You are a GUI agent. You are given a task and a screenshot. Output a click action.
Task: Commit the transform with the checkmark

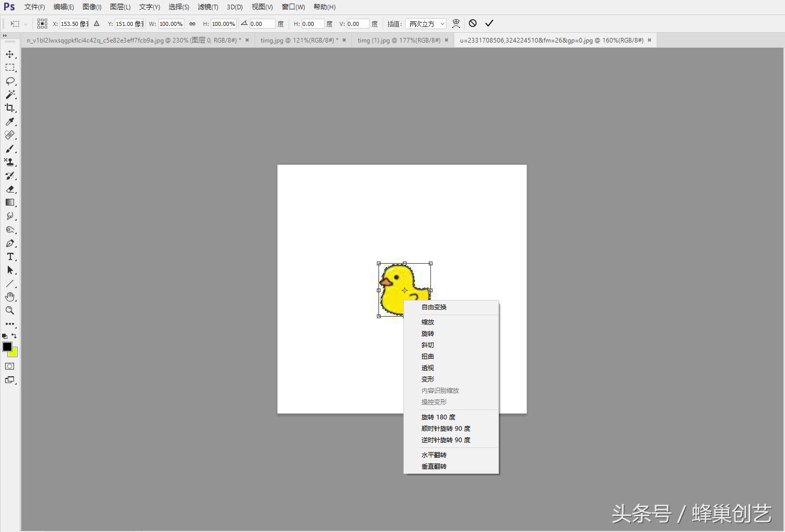click(x=489, y=23)
